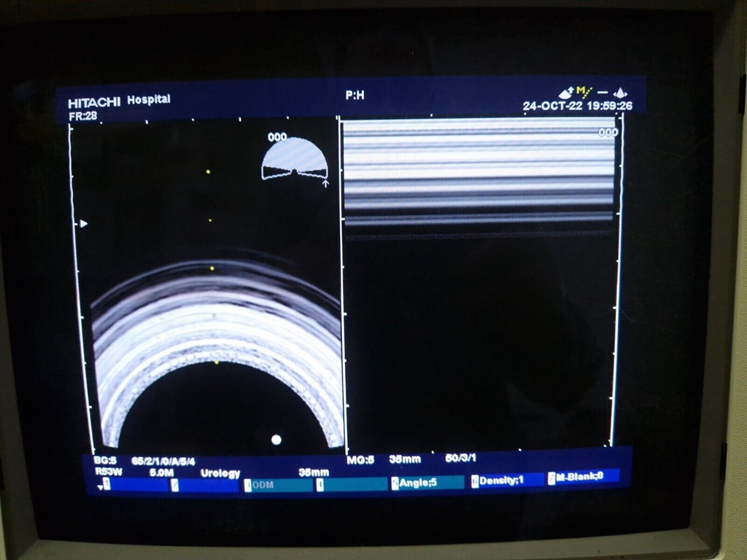Click the 000 label on M-mode trace
The height and width of the screenshot is (560, 747).
[x=608, y=133]
